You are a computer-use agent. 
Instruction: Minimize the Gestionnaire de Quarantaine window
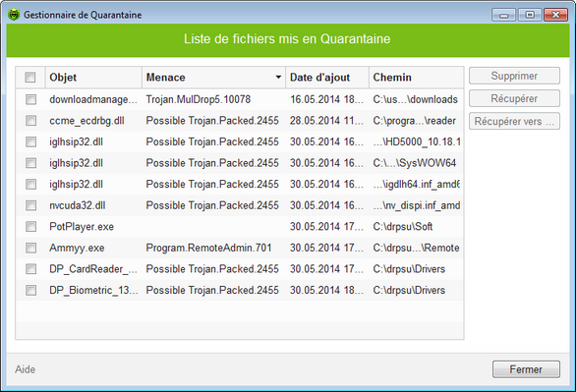coord(504,15)
